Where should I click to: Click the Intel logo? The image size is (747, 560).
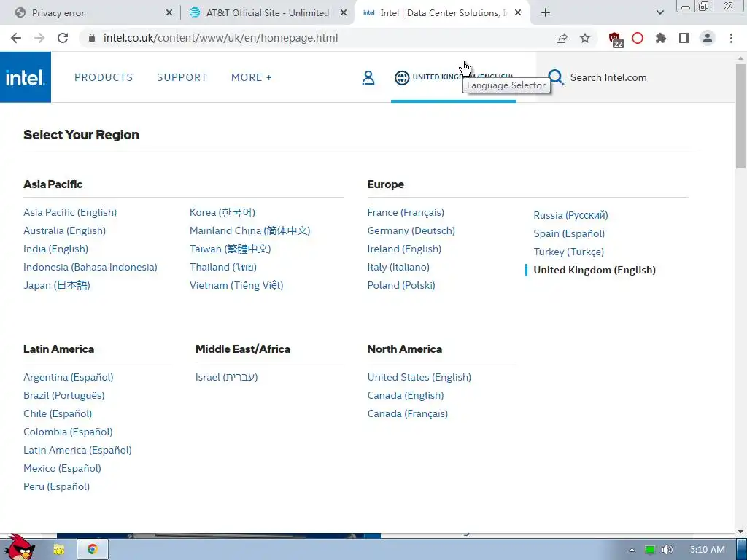click(26, 77)
